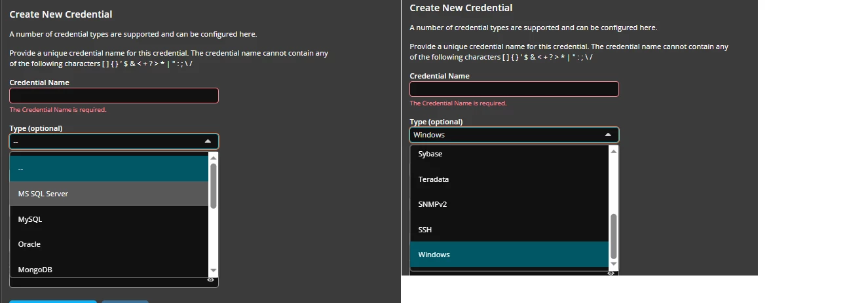Toggle password visibility eye in left panel

click(x=210, y=279)
